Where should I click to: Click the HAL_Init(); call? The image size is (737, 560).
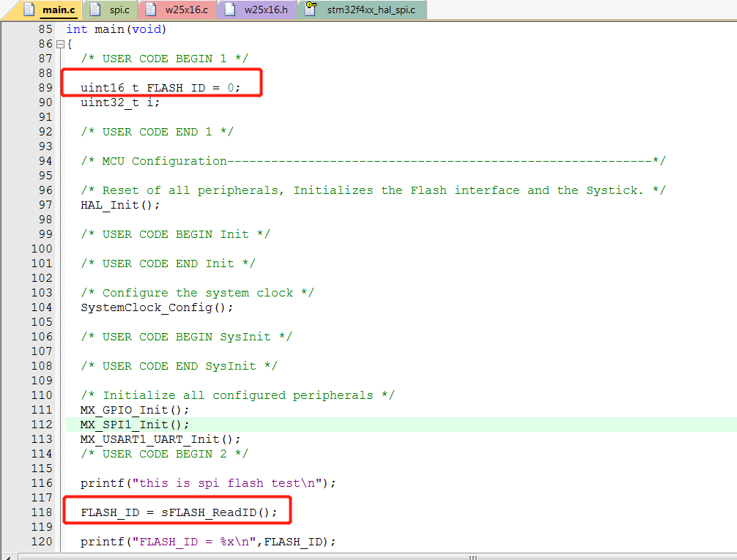pos(120,205)
